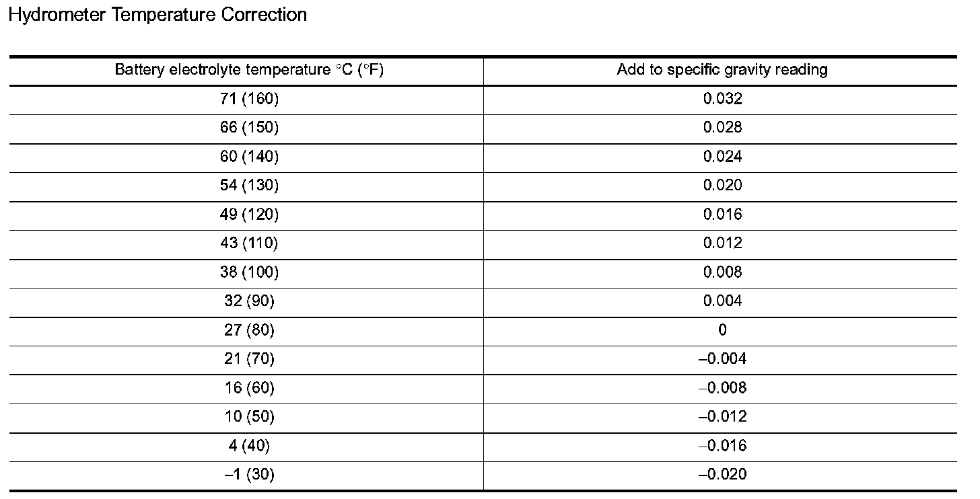The height and width of the screenshot is (499, 980).
Task: Select the 60 (140) temperature cell
Action: tap(249, 157)
